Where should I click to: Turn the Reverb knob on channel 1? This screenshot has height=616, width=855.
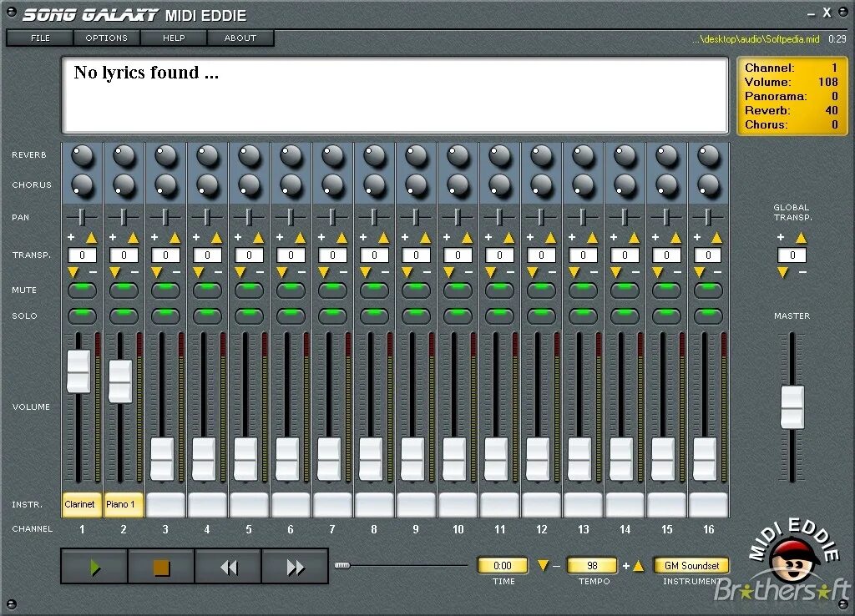pos(81,154)
